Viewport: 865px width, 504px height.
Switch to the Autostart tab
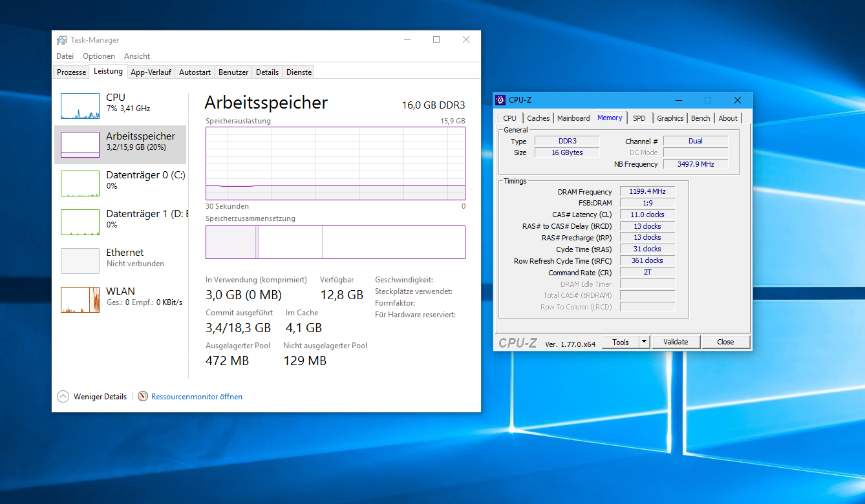tap(195, 72)
